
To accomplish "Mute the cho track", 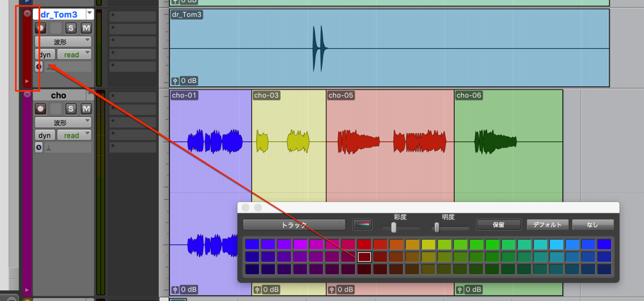I will click(x=86, y=109).
